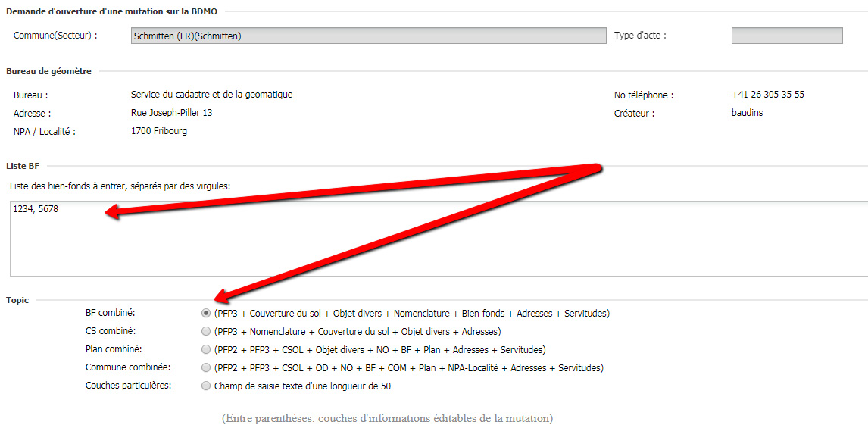
Task: Click the "BF combiné:" label text
Action: coord(111,313)
